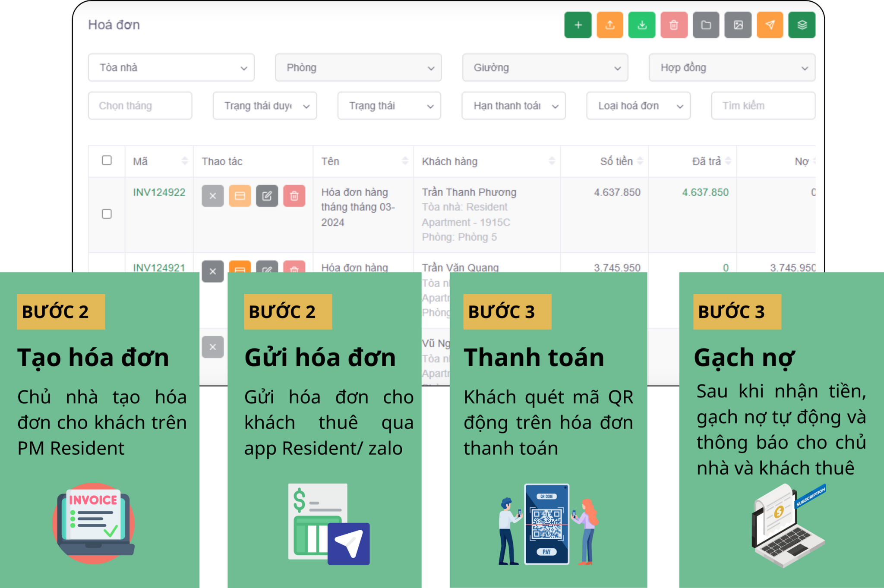The width and height of the screenshot is (884, 588).
Task: Expand the Phòng dropdown filter
Action: click(x=358, y=68)
